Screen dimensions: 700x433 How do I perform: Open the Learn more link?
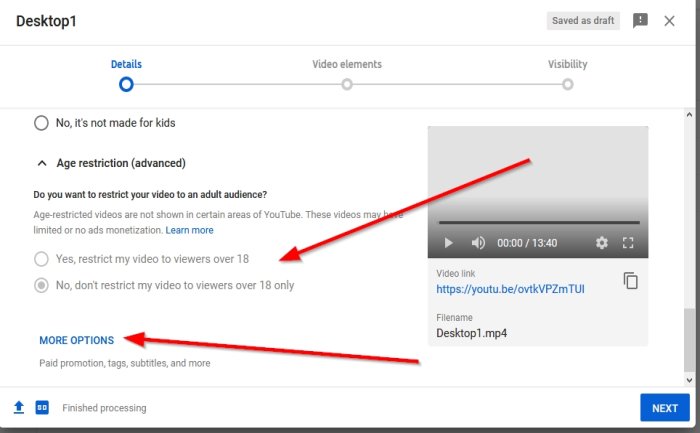coord(189,230)
